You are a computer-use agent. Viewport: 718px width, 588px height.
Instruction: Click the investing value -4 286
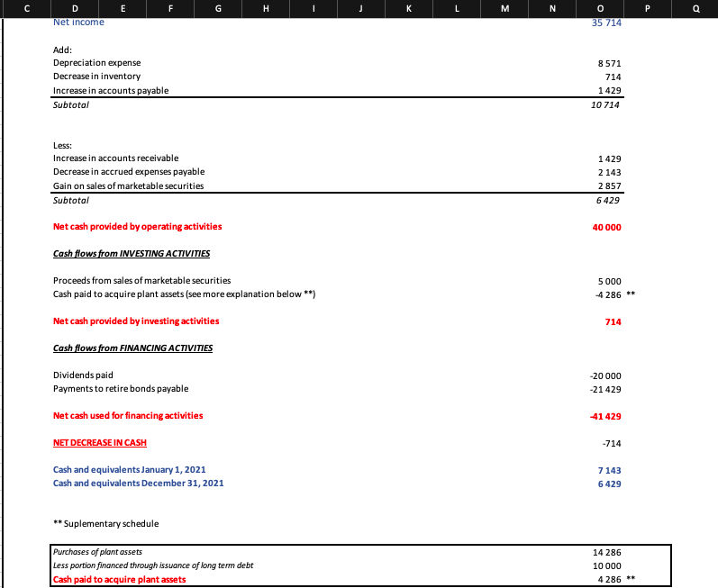coord(608,295)
